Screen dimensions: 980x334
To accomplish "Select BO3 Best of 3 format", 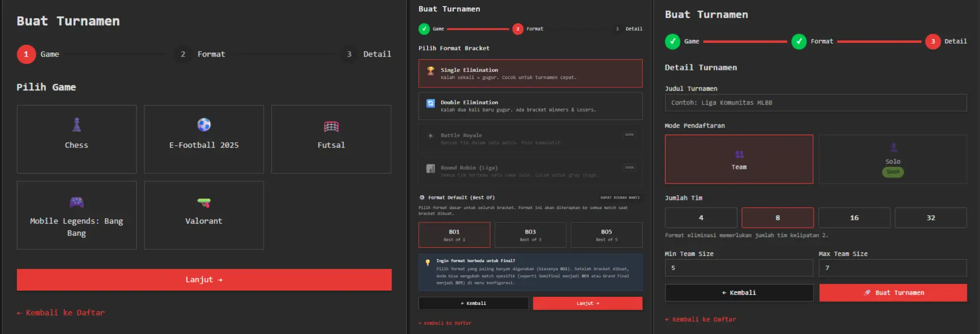I will (x=530, y=235).
